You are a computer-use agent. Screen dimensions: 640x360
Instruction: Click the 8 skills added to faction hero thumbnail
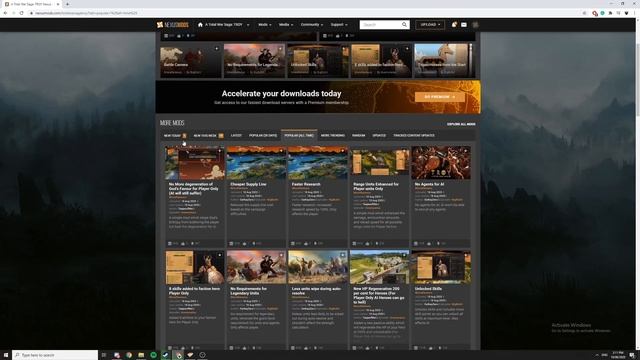pos(195,267)
